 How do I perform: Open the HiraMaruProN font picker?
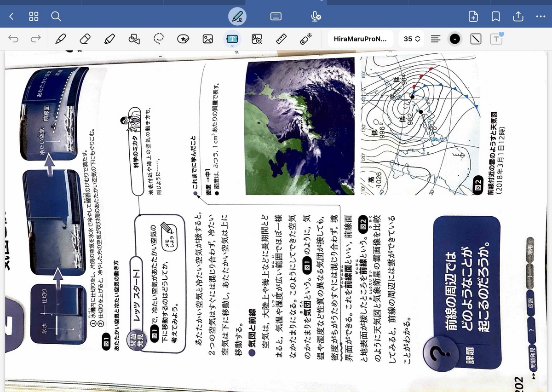coord(361,39)
